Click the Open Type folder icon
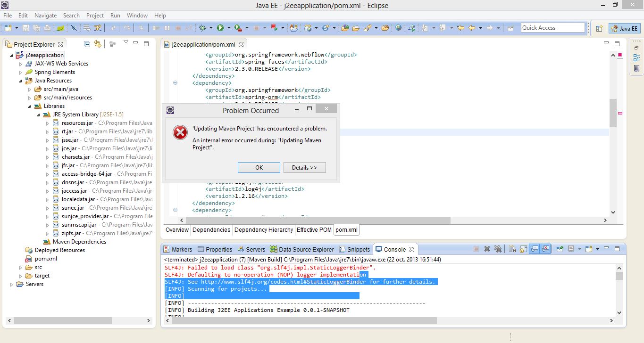 point(345,28)
